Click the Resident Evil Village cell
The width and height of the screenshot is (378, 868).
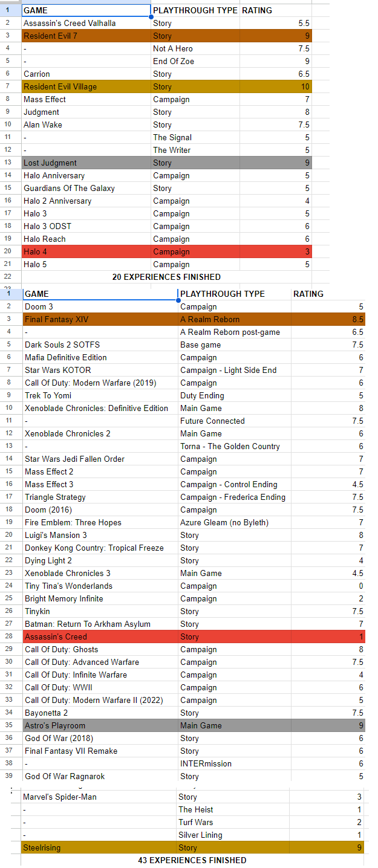[x=86, y=86]
